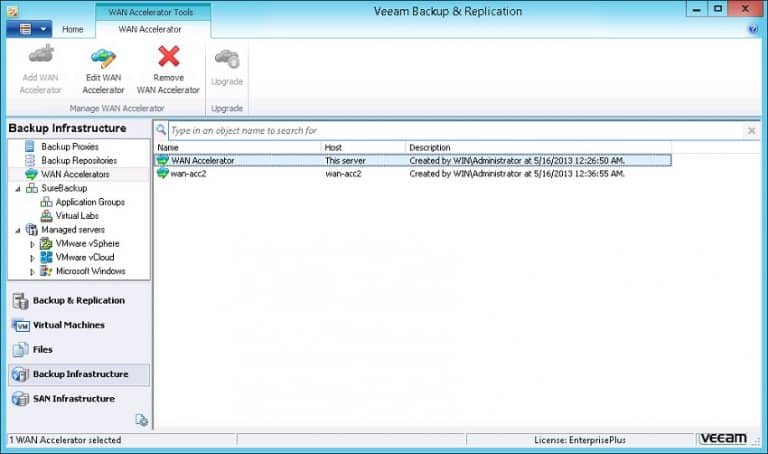This screenshot has width=768, height=454.
Task: Select Virtual Labs icon in tree
Action: (x=46, y=215)
